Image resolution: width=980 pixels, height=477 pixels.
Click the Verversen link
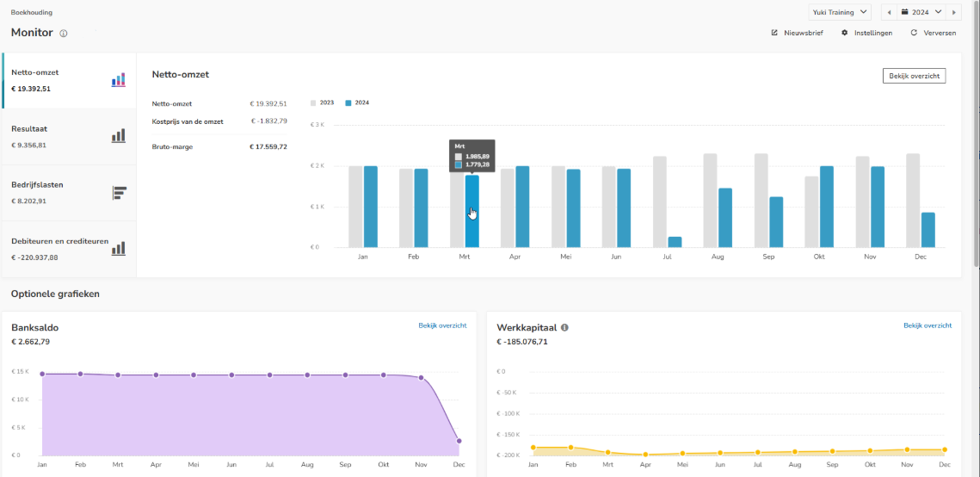(x=940, y=33)
